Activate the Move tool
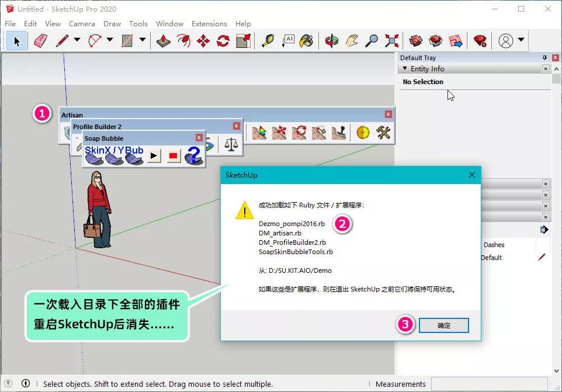This screenshot has height=392, width=562. coord(203,40)
